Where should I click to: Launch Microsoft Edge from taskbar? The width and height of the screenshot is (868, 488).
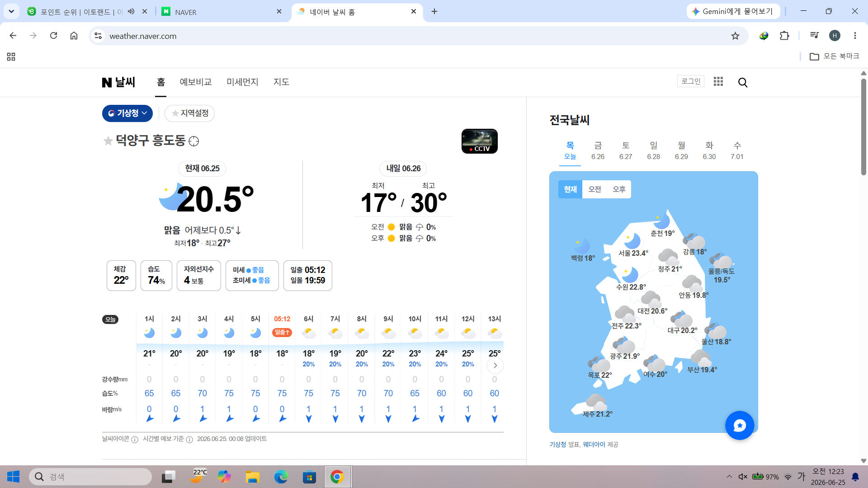[x=281, y=477]
